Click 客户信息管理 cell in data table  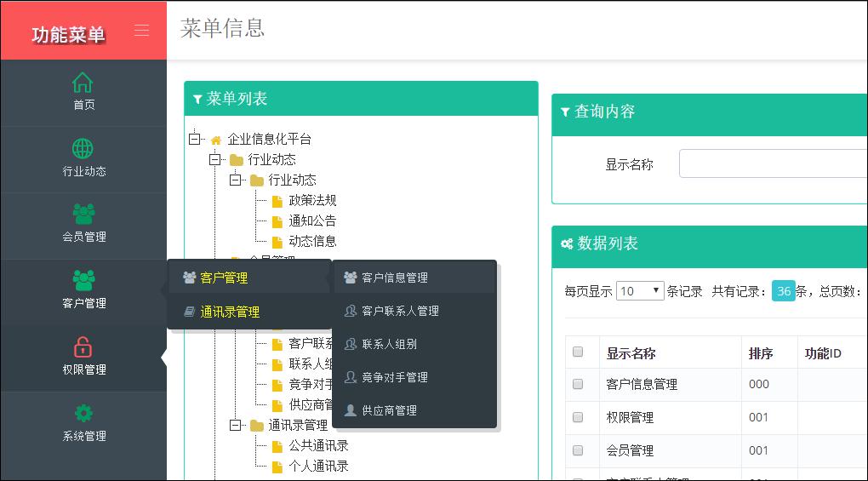642,384
